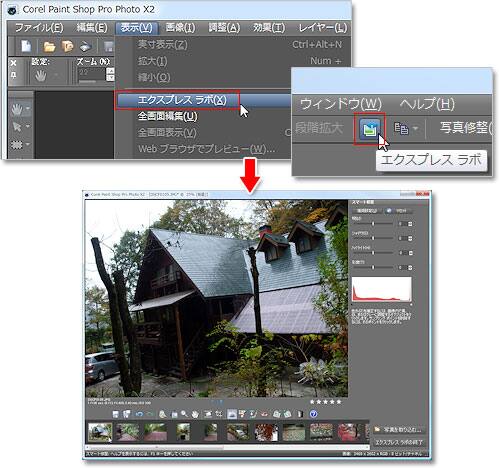The width and height of the screenshot is (499, 468).
Task: Open the 編集(E) menu
Action: tap(92, 28)
